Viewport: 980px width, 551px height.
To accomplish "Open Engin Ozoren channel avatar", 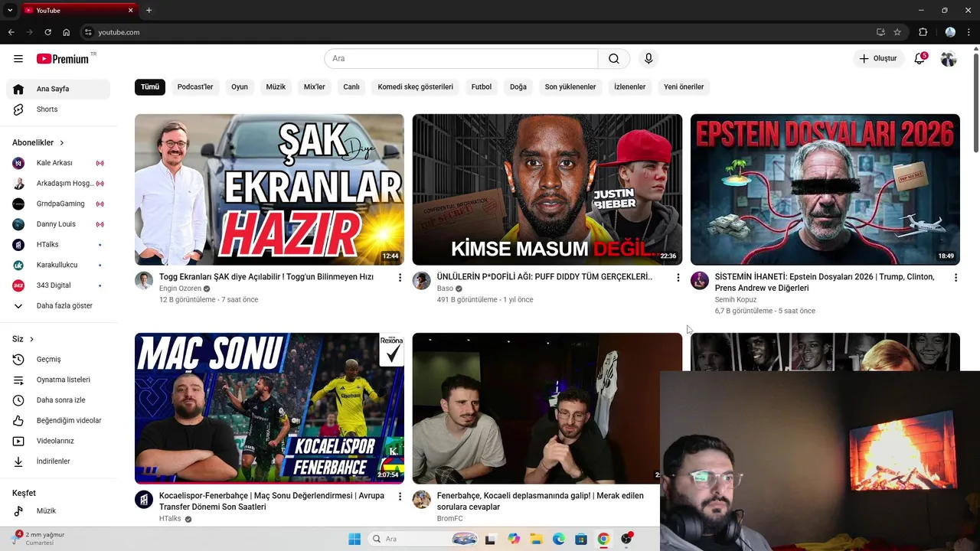I will point(144,281).
